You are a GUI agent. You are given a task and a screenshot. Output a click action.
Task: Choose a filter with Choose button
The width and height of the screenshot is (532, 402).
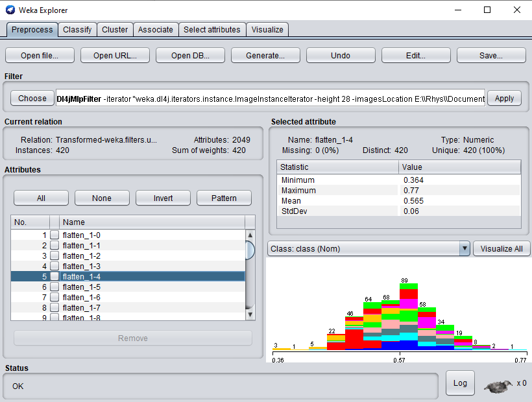click(32, 99)
